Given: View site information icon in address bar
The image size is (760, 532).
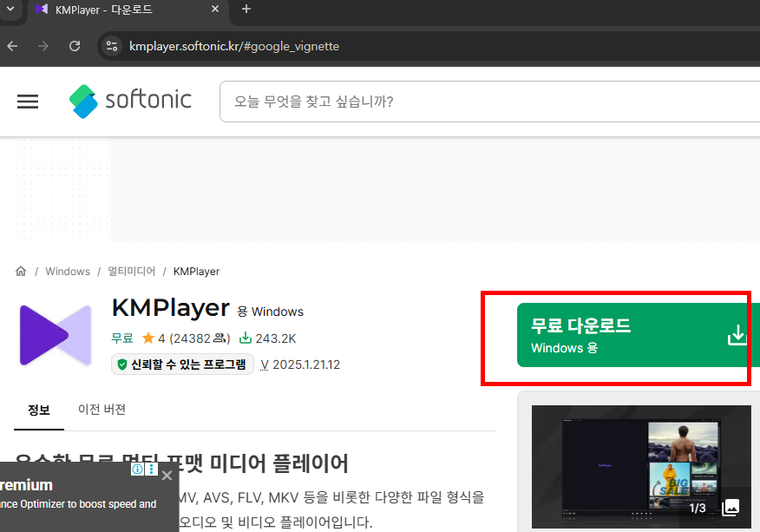Looking at the screenshot, I should [x=112, y=46].
